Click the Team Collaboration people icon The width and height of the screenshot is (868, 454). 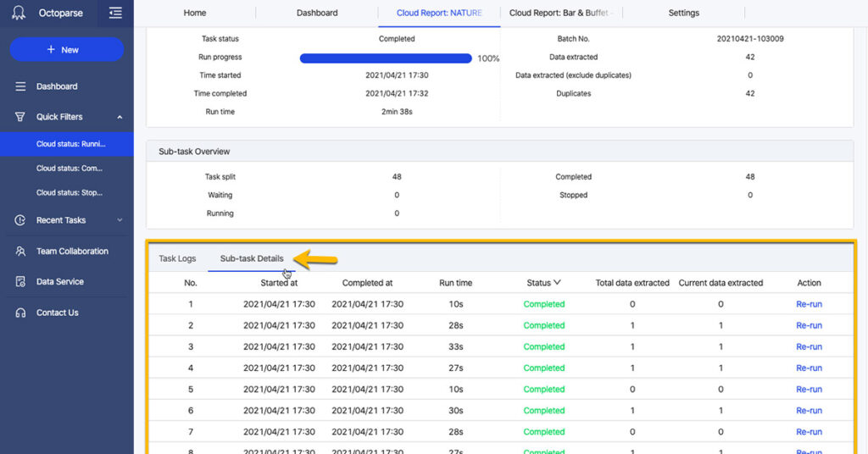[x=20, y=252]
